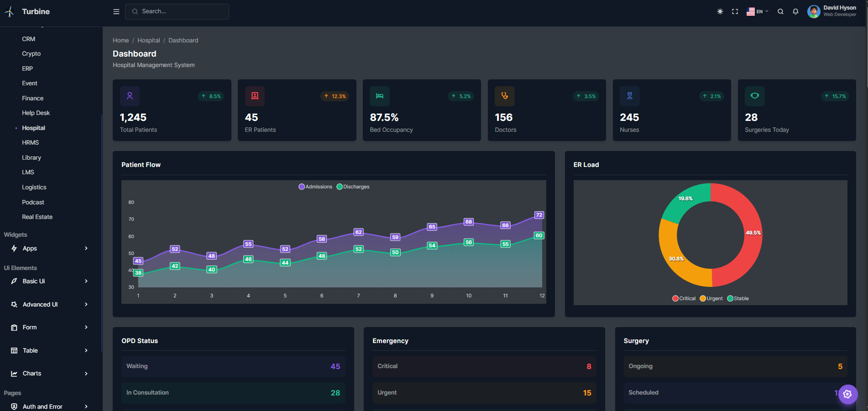Expand the Charts sidebar section

point(32,373)
